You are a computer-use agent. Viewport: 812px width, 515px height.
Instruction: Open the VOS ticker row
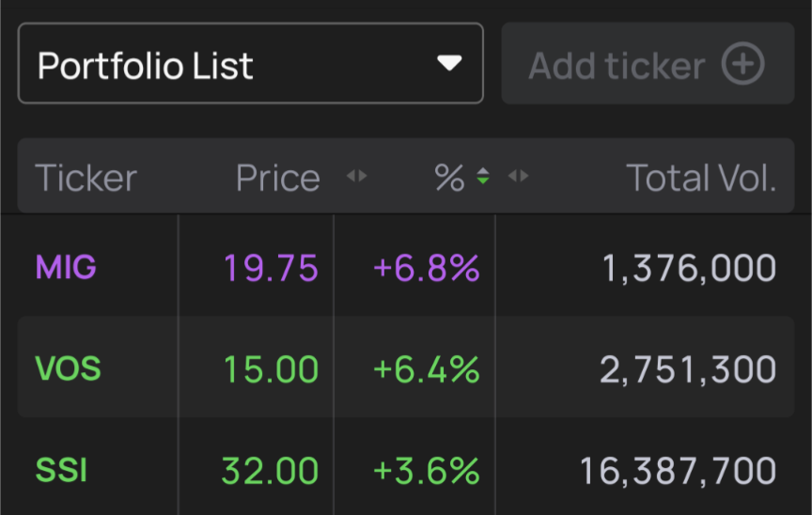(x=68, y=368)
